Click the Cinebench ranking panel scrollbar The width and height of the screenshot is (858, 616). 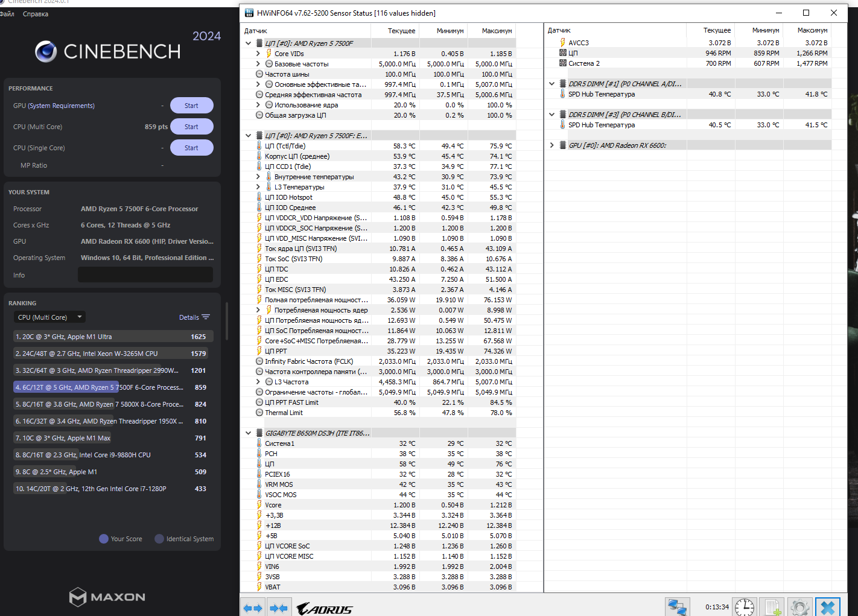pyautogui.click(x=226, y=322)
